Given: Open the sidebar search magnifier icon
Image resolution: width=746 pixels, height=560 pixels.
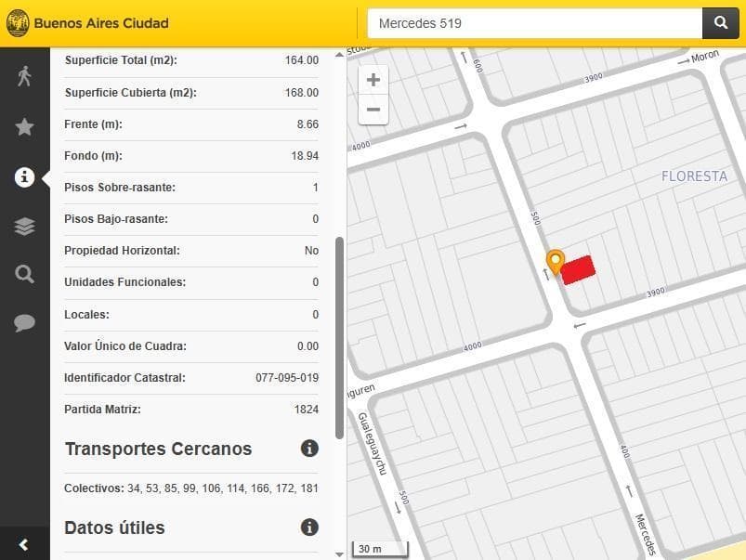Looking at the screenshot, I should pyautogui.click(x=25, y=274).
